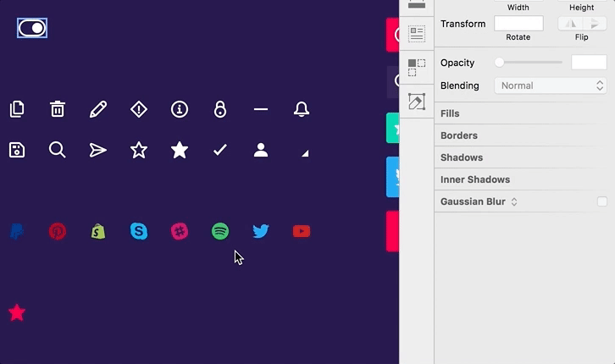Click the Pinterest logo icon
Screen dimensions: 615x364
pyautogui.click(x=58, y=232)
